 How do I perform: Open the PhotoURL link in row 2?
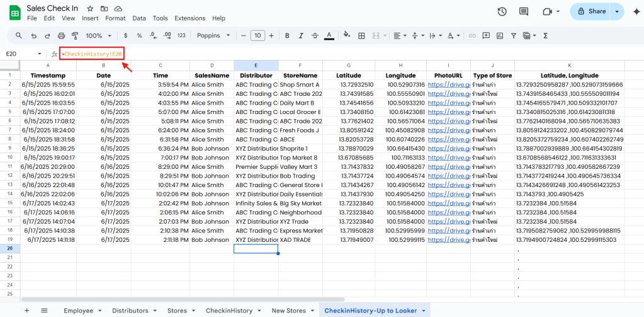pos(448,84)
